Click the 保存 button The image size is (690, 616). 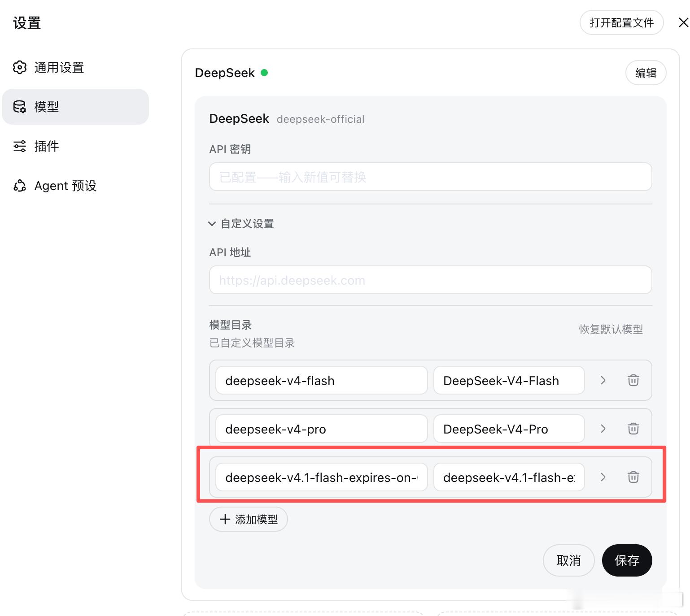[x=627, y=560]
